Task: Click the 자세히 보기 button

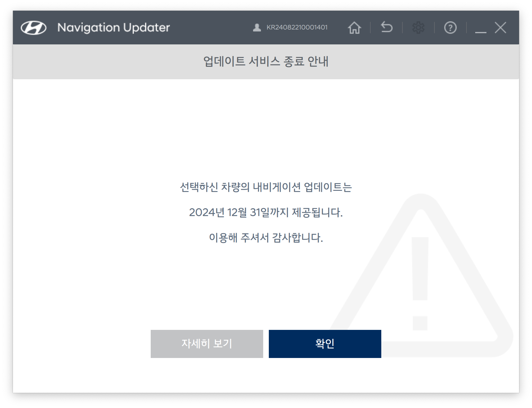Action: (207, 344)
